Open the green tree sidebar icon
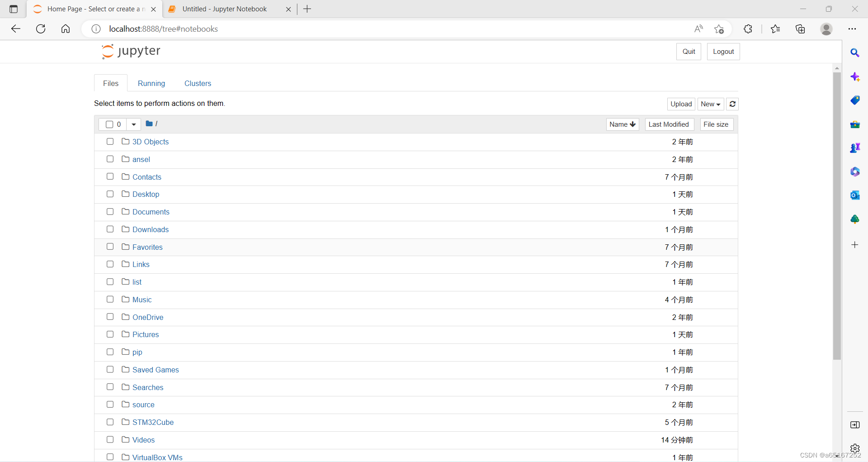The height and width of the screenshot is (462, 868). [x=855, y=219]
